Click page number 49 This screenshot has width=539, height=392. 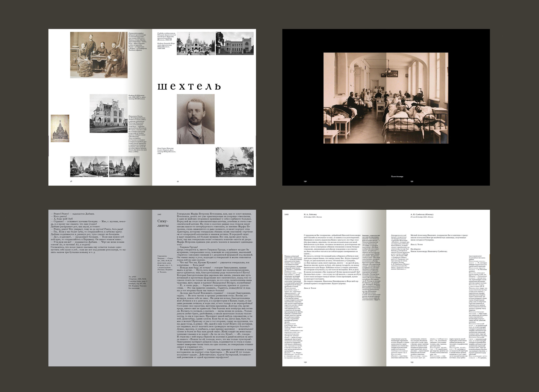[177, 181]
